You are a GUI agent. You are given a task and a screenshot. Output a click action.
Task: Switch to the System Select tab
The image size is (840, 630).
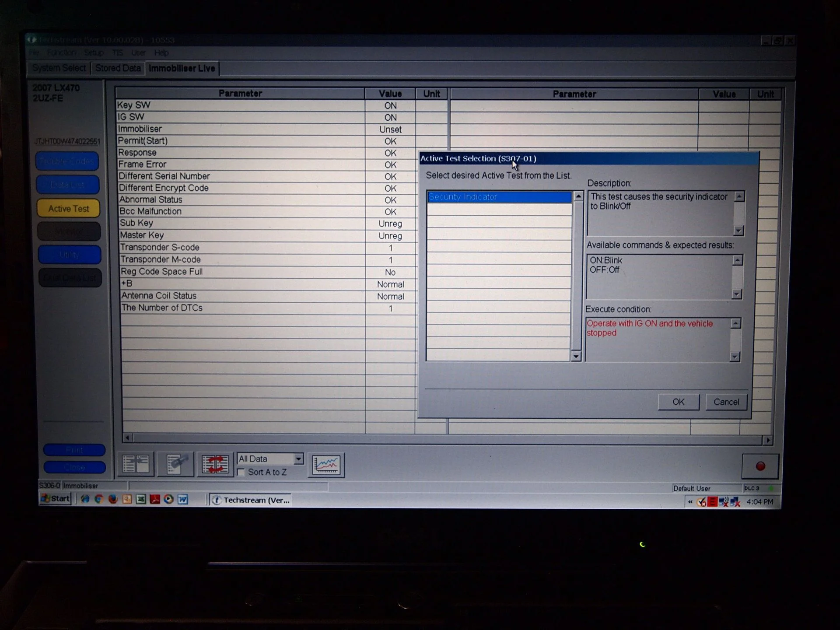[59, 68]
